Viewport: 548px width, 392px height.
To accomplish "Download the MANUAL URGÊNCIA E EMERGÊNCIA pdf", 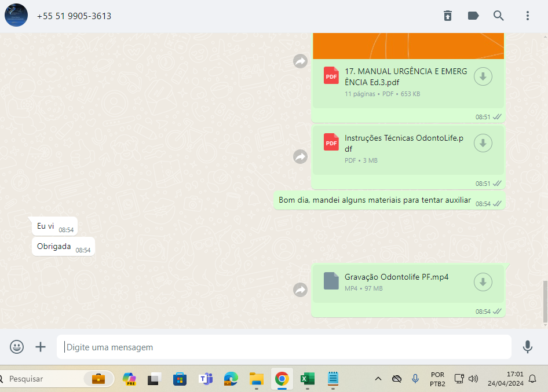I will point(483,76).
